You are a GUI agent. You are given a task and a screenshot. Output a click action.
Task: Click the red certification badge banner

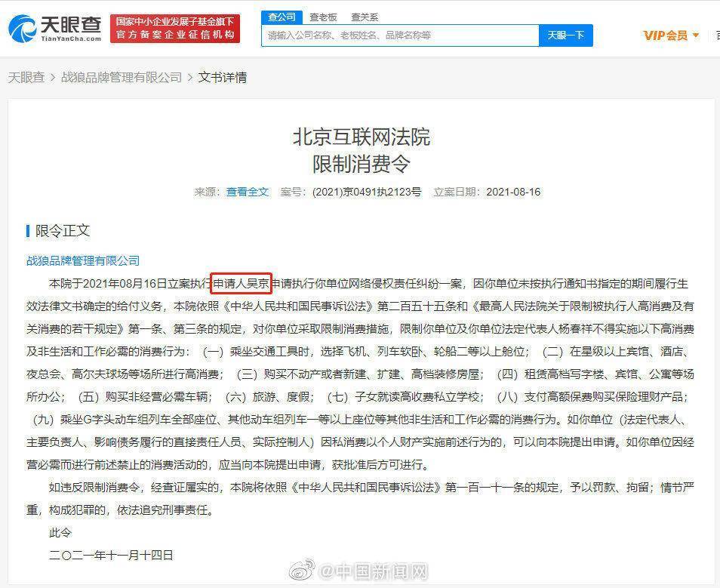point(174,29)
